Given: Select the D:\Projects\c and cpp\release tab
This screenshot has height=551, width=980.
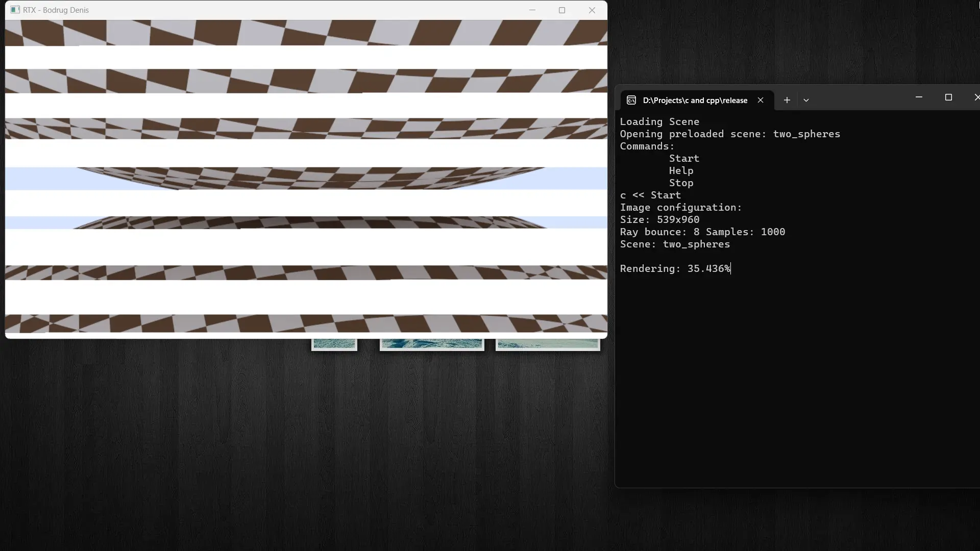Looking at the screenshot, I should point(697,100).
